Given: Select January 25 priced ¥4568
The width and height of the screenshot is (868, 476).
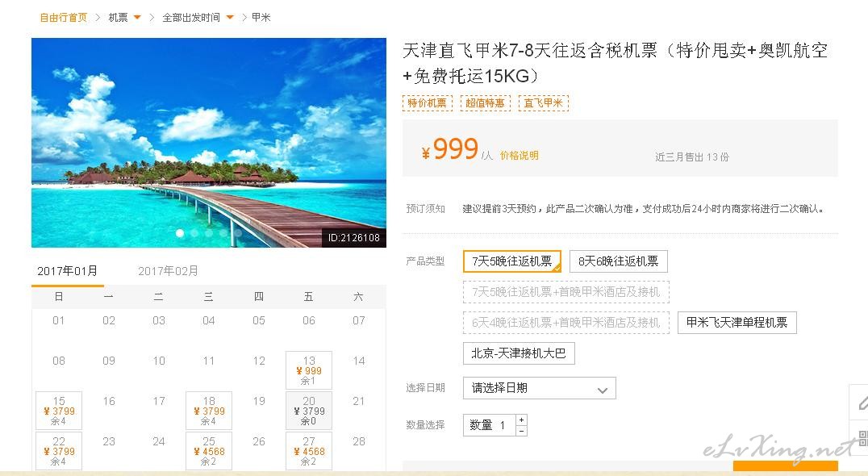Looking at the screenshot, I should (209, 451).
